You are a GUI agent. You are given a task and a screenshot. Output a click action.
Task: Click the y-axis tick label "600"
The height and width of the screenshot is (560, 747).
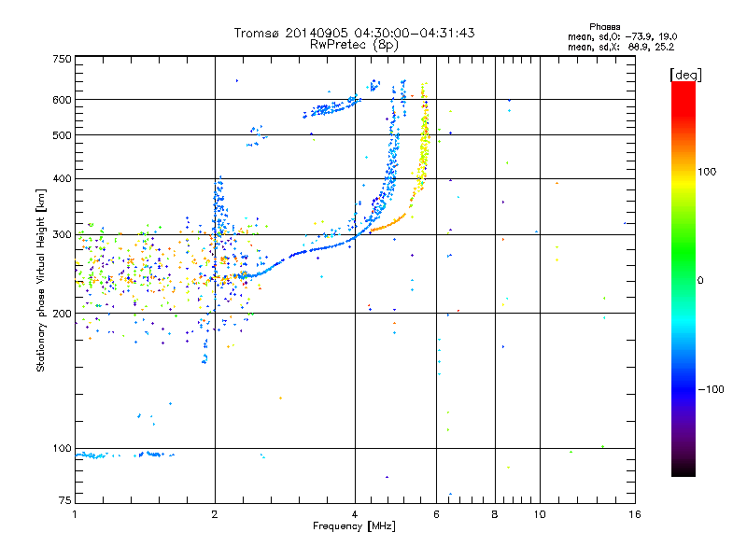click(x=62, y=100)
